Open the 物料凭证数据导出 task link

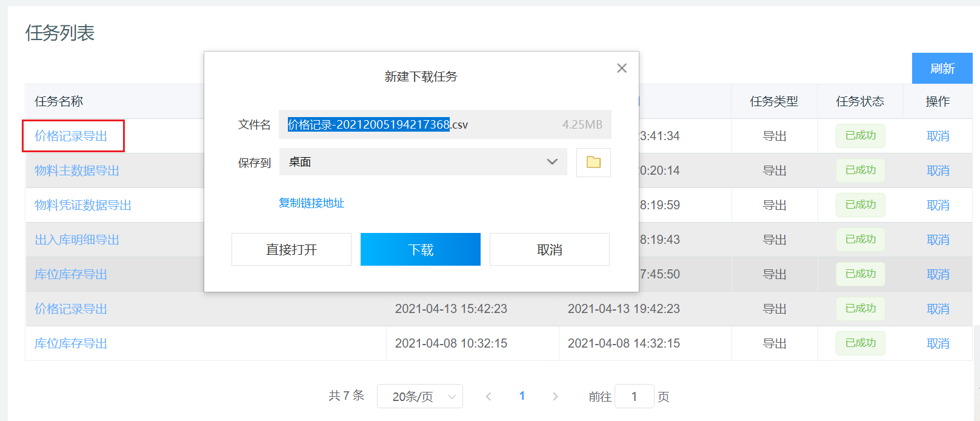pos(83,205)
